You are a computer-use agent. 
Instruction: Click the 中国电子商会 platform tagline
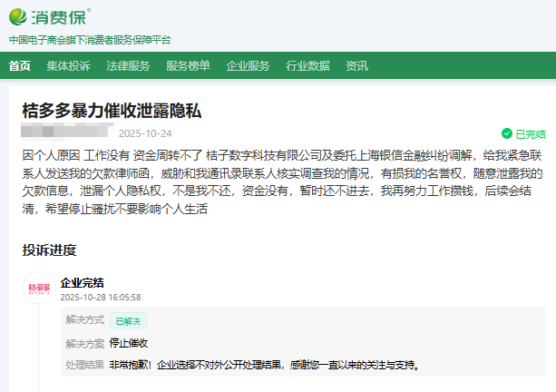click(90, 40)
